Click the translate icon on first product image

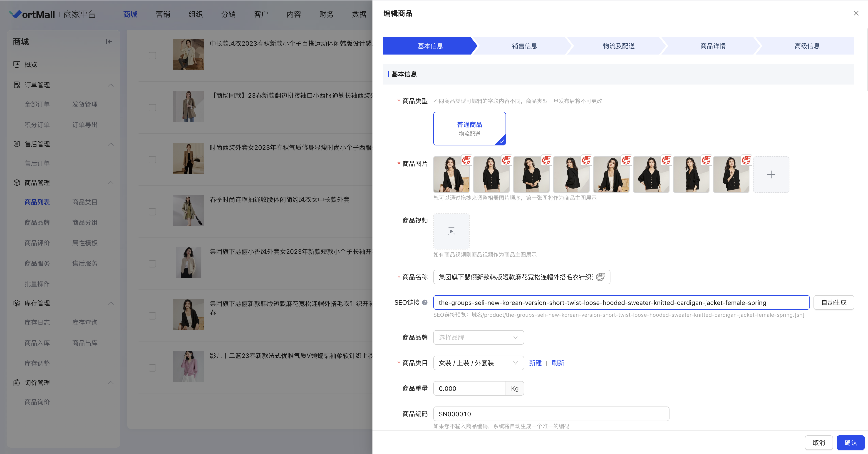(466, 160)
